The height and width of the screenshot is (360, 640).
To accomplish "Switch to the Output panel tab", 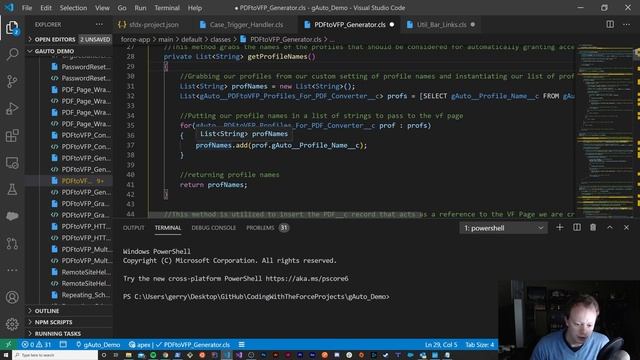I will 133,228.
